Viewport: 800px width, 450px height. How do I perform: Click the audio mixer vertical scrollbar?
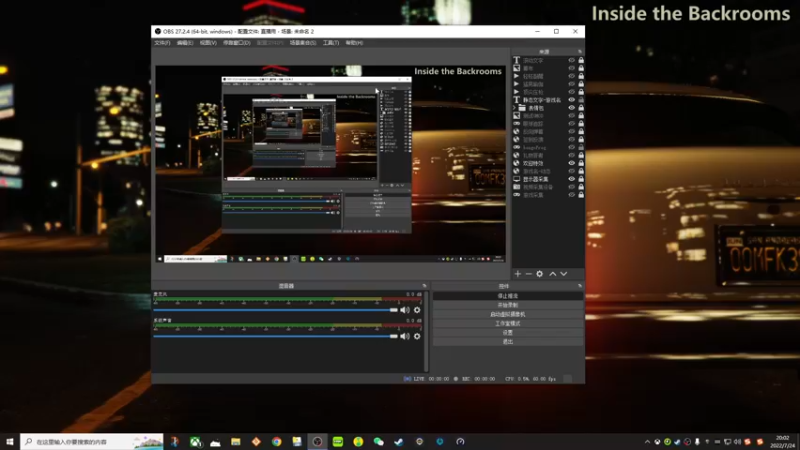coord(426,331)
